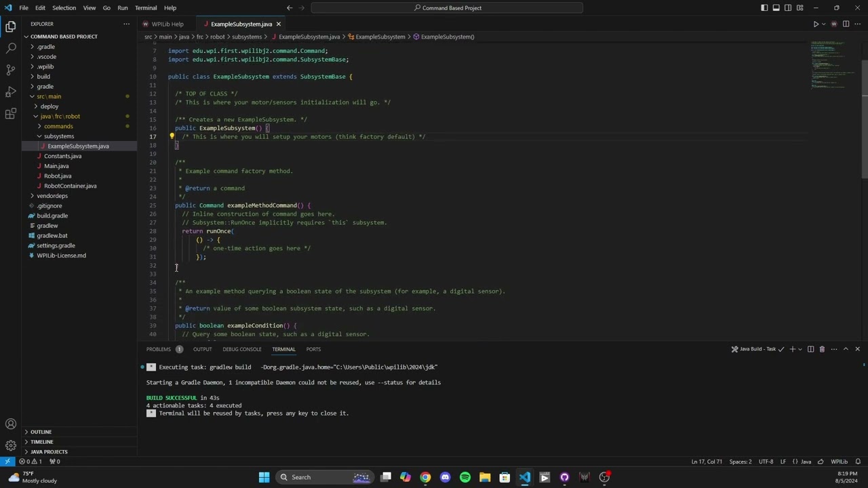Add a new terminal with plus icon
The height and width of the screenshot is (488, 868).
tap(792, 349)
